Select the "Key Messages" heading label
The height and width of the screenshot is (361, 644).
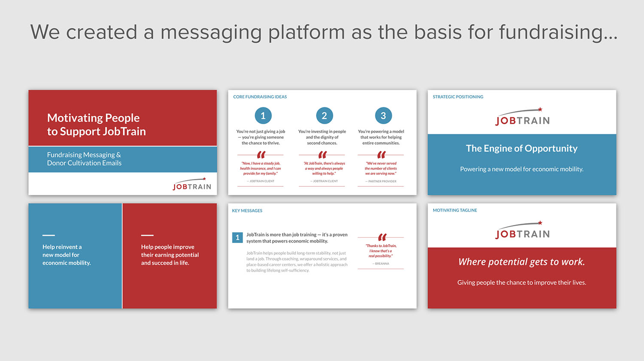click(x=247, y=211)
